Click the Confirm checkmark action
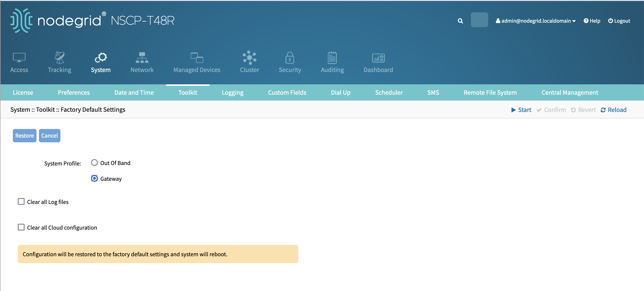The width and height of the screenshot is (644, 291). (x=551, y=110)
